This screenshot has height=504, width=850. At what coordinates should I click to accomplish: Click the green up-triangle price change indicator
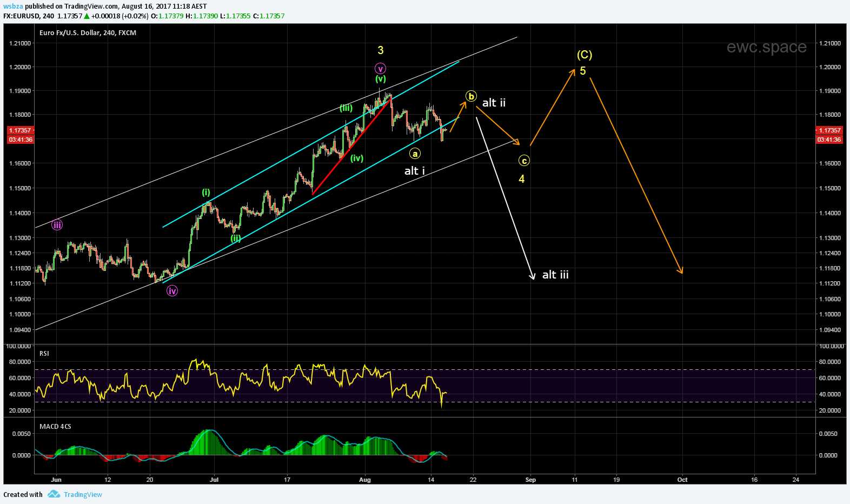tap(87, 16)
